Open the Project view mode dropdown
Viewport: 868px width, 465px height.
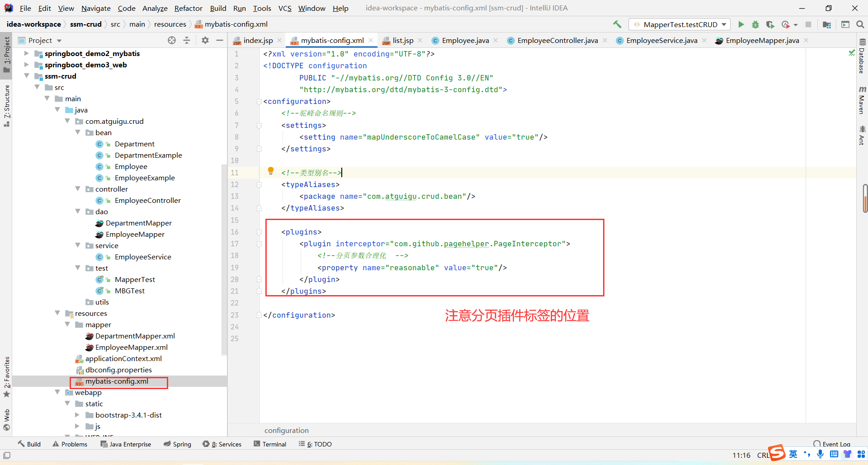click(59, 41)
